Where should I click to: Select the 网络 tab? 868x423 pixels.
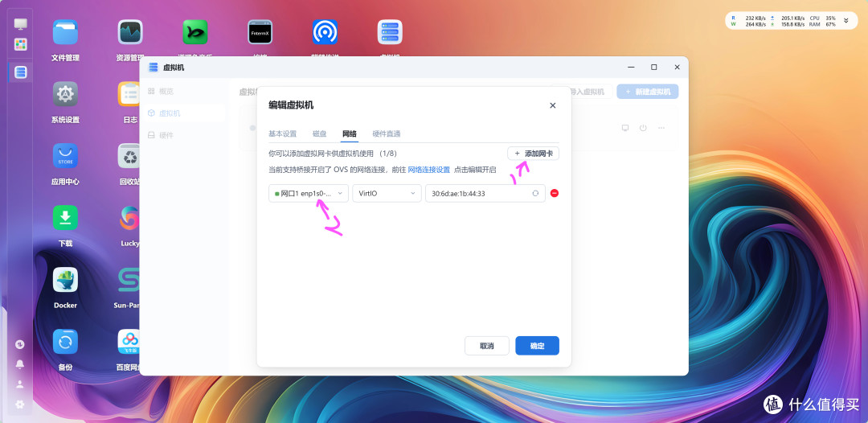[350, 134]
